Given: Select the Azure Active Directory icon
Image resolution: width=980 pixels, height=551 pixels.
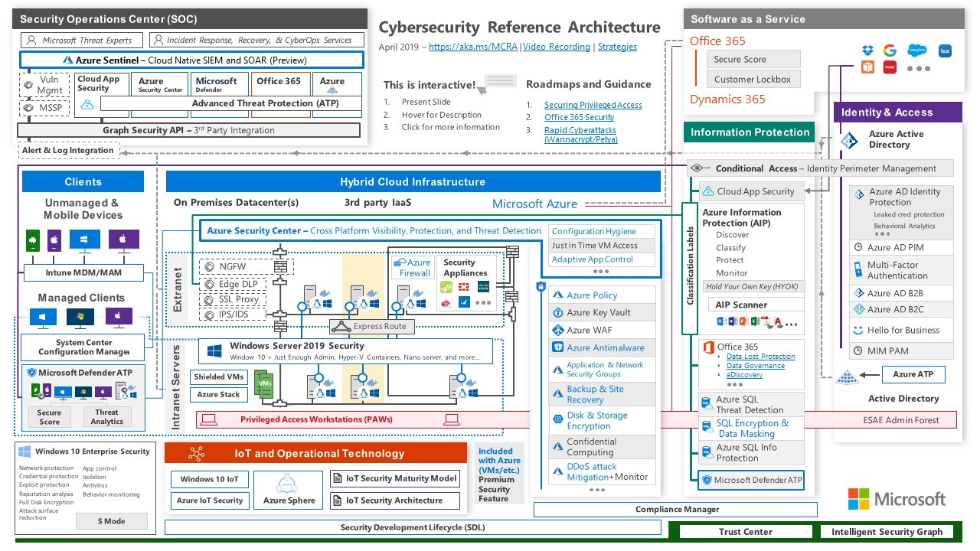Looking at the screenshot, I should click(848, 141).
